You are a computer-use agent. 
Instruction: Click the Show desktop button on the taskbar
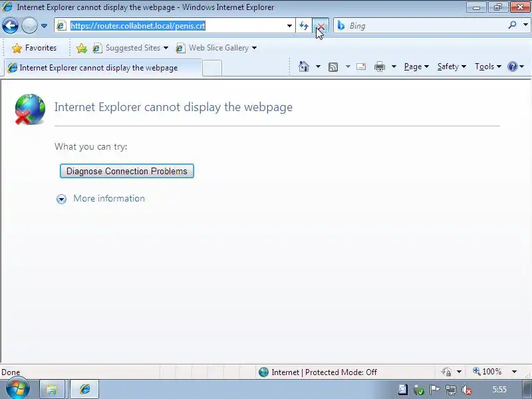[527, 389]
